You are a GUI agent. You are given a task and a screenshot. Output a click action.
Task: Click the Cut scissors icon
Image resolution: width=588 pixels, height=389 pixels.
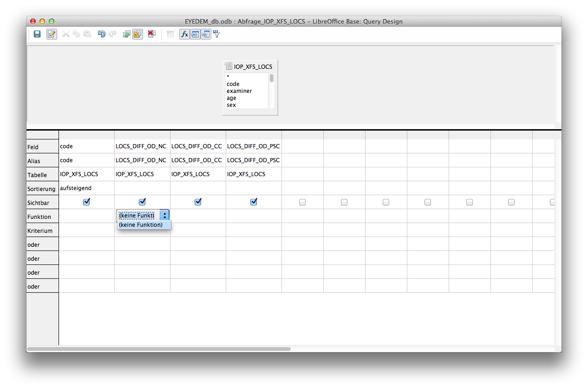coord(66,34)
